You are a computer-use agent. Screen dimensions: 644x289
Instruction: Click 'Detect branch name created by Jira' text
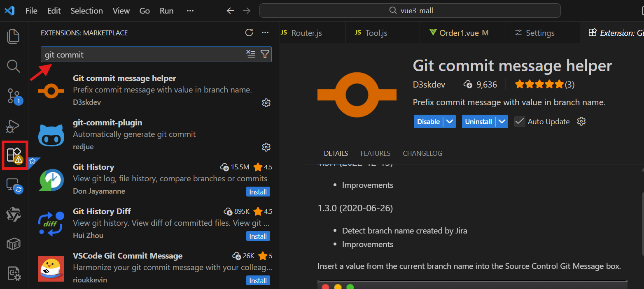pos(405,231)
